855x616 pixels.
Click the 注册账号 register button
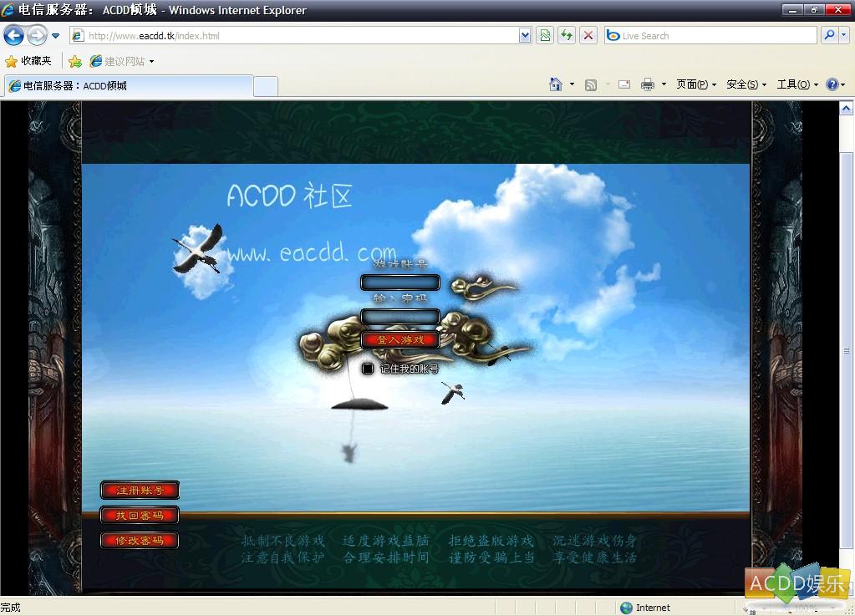(x=140, y=491)
